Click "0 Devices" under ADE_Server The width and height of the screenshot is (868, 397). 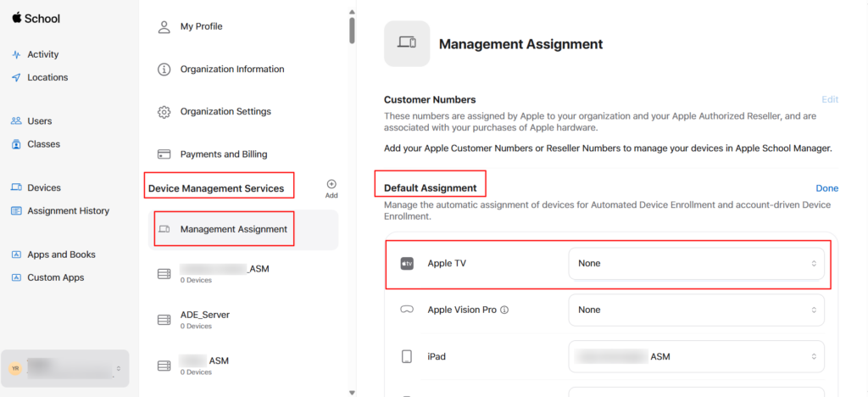click(x=196, y=326)
